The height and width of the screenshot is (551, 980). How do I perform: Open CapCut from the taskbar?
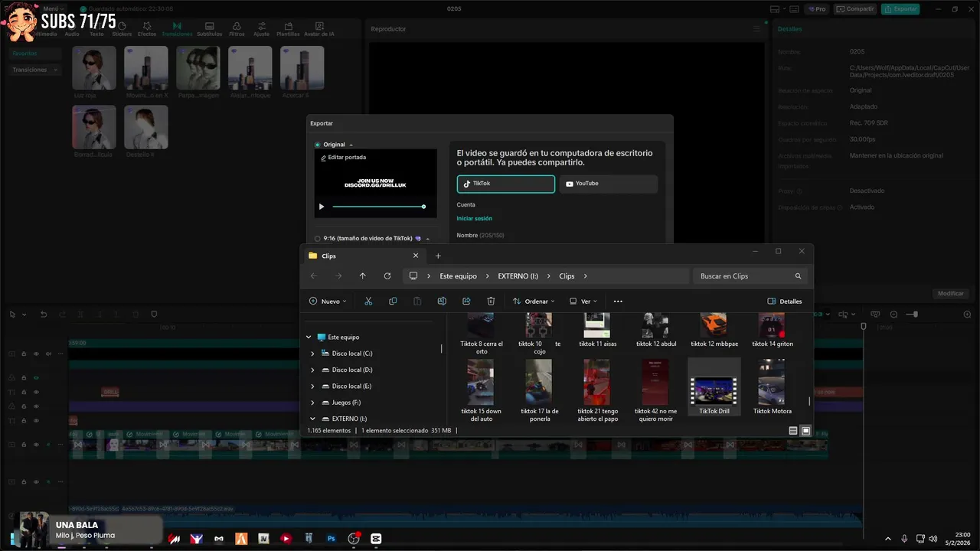(x=376, y=539)
